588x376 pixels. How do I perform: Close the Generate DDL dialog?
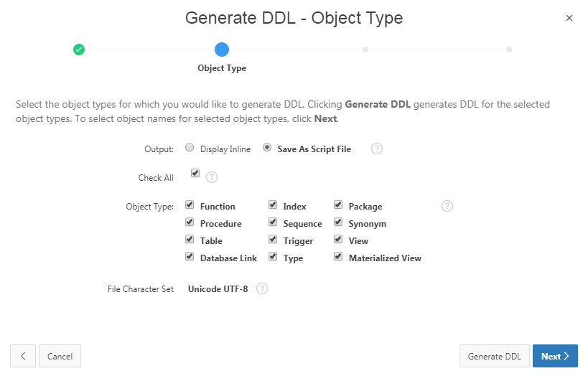point(569,18)
